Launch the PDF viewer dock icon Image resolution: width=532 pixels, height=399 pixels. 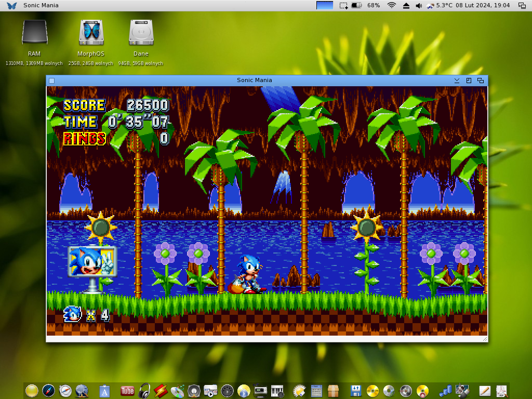(x=501, y=391)
